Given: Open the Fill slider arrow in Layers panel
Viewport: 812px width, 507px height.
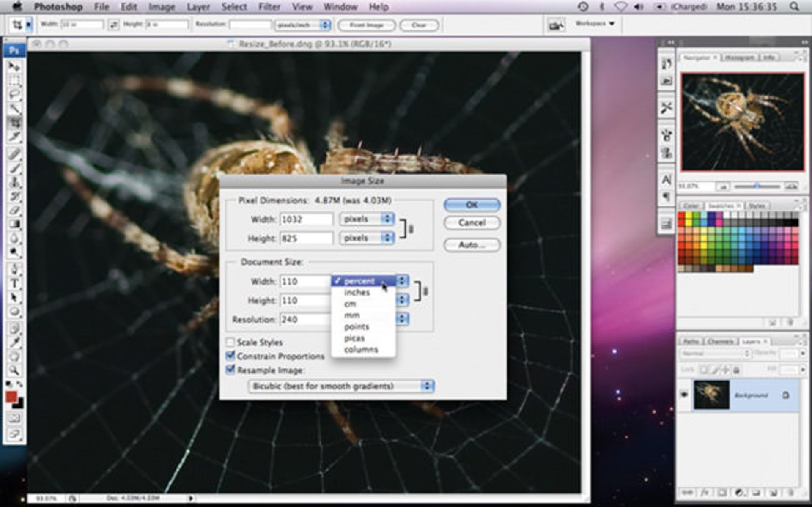Looking at the screenshot, I should 803,370.
